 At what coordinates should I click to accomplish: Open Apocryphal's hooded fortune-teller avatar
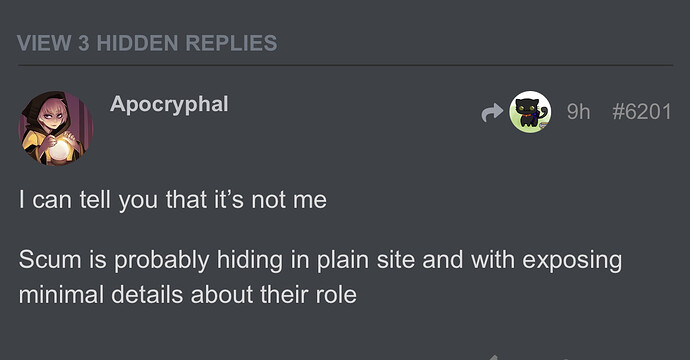pos(55,128)
